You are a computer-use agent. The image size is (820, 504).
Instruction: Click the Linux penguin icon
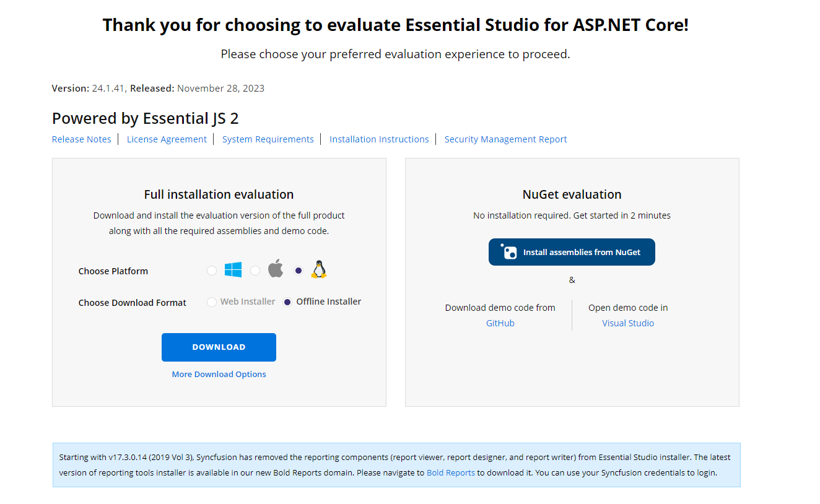tap(318, 269)
